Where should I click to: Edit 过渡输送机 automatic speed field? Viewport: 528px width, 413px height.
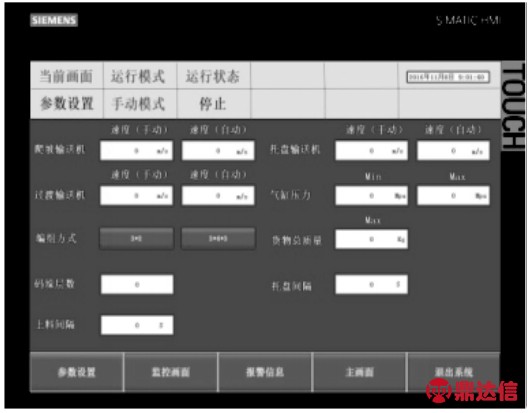218,195
